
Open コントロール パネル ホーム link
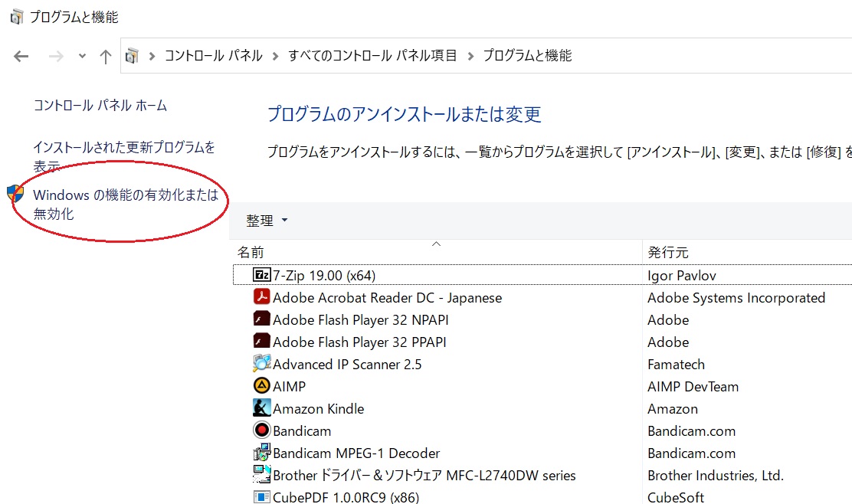pos(100,105)
